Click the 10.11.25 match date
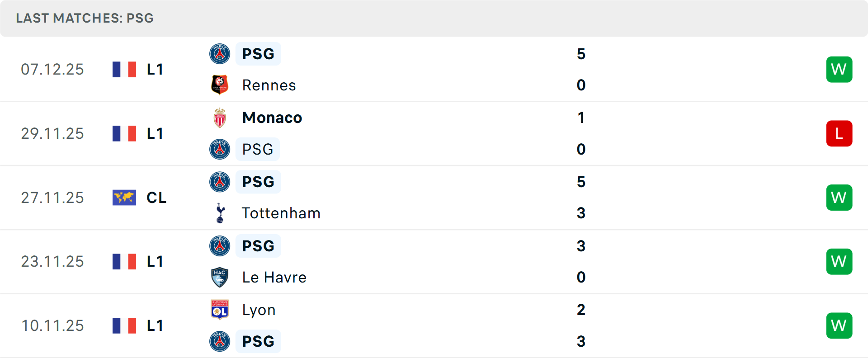 (x=52, y=325)
